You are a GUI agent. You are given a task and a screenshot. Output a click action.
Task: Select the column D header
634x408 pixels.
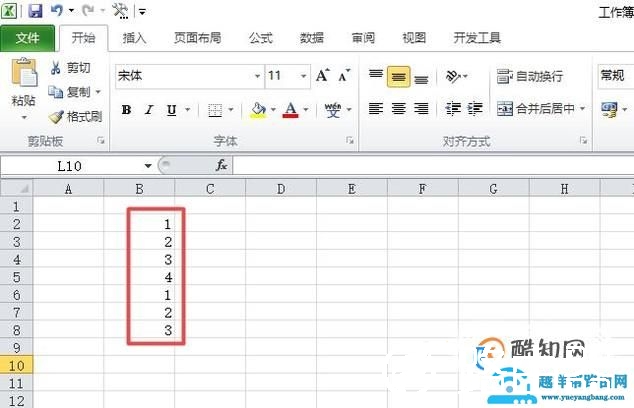281,189
